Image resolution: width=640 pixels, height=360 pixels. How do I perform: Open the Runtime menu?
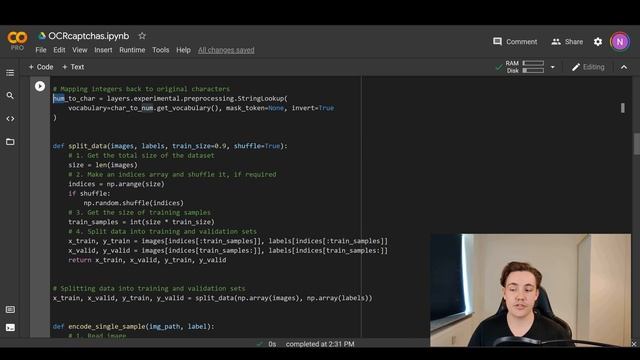click(132, 50)
